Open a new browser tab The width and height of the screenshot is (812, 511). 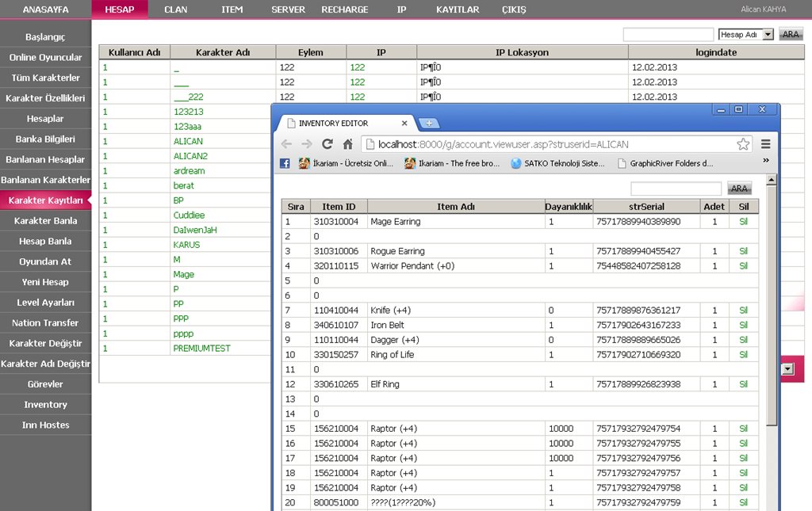click(429, 123)
